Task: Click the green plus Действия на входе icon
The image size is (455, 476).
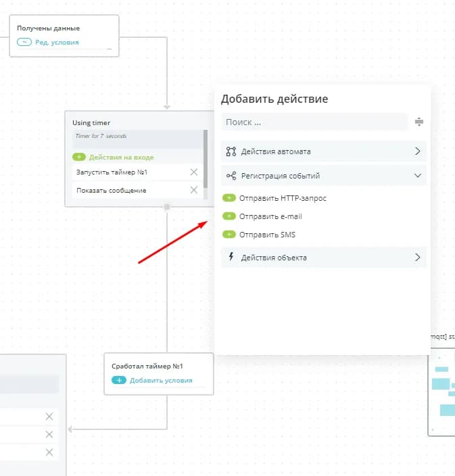Action: pyautogui.click(x=79, y=158)
